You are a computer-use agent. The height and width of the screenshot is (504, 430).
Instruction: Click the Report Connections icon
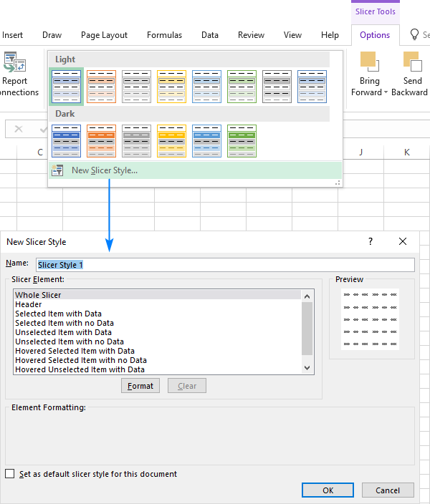[x=14, y=63]
